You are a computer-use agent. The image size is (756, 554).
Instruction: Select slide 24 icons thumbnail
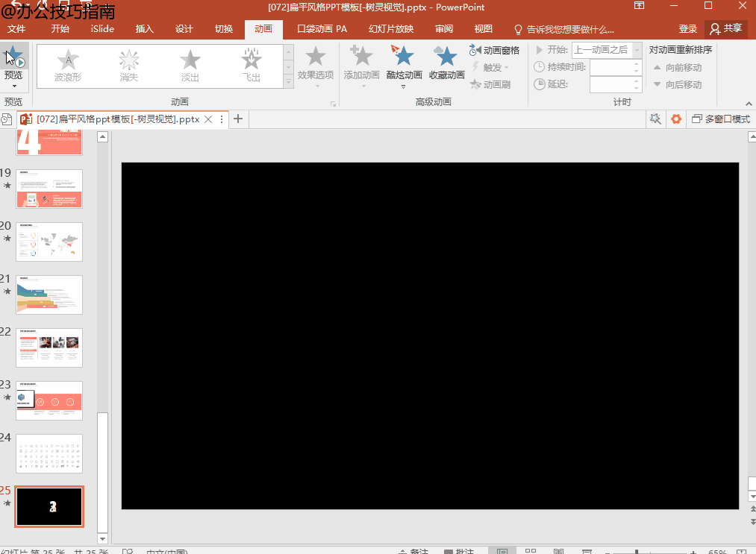(49, 454)
